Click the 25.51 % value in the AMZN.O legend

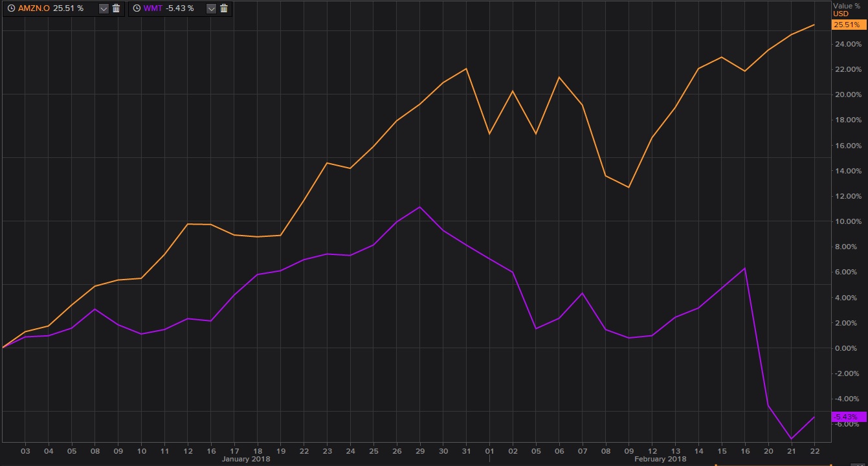69,8
